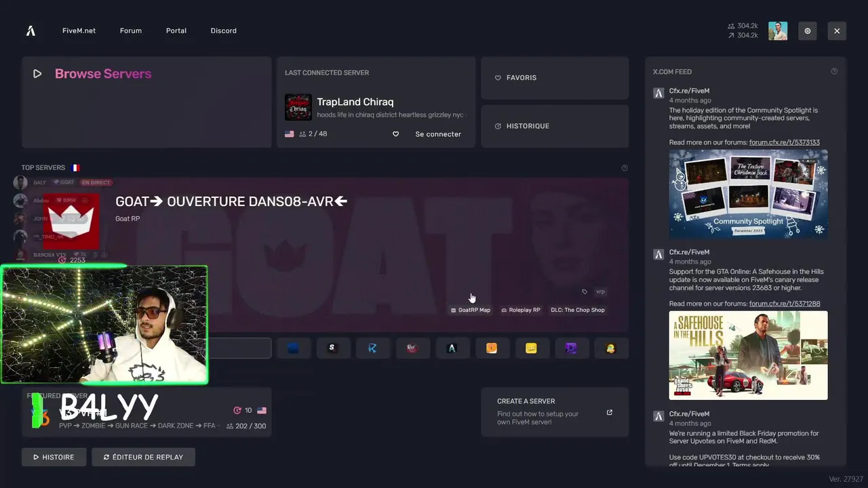Screen dimensions: 868x488
Task: Click the help icon on Top Servers row
Action: (x=625, y=167)
